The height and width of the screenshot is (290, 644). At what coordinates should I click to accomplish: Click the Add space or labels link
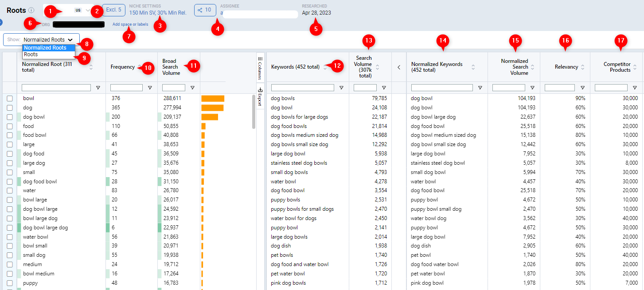(x=130, y=24)
